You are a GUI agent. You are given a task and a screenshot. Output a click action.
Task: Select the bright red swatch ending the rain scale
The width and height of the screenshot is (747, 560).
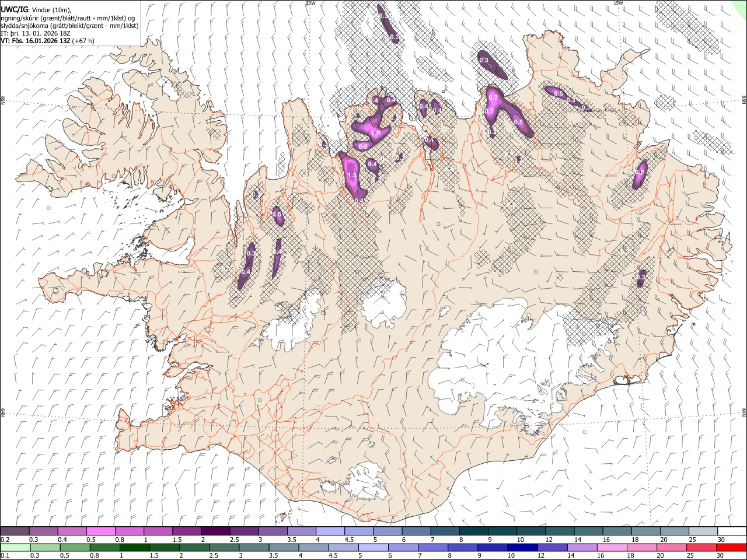coord(731,548)
